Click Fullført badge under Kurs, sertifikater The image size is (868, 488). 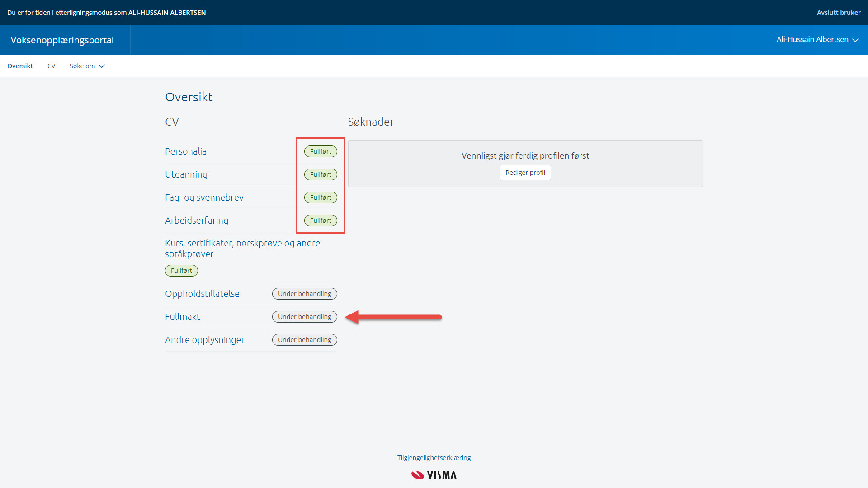pos(181,271)
